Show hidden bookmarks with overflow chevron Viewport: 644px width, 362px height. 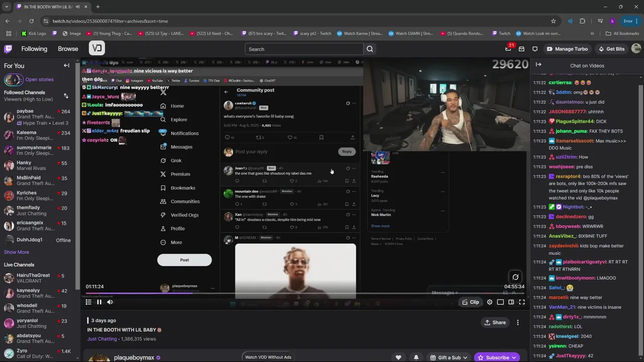click(592, 34)
